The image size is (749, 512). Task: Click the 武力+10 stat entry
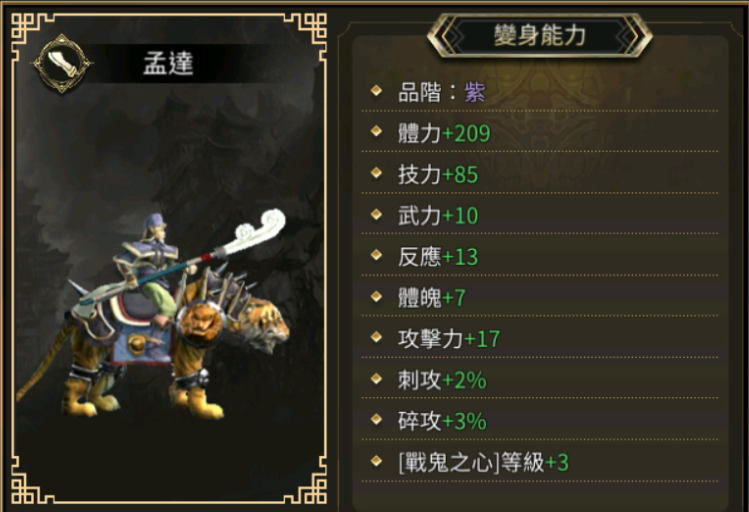coord(438,215)
